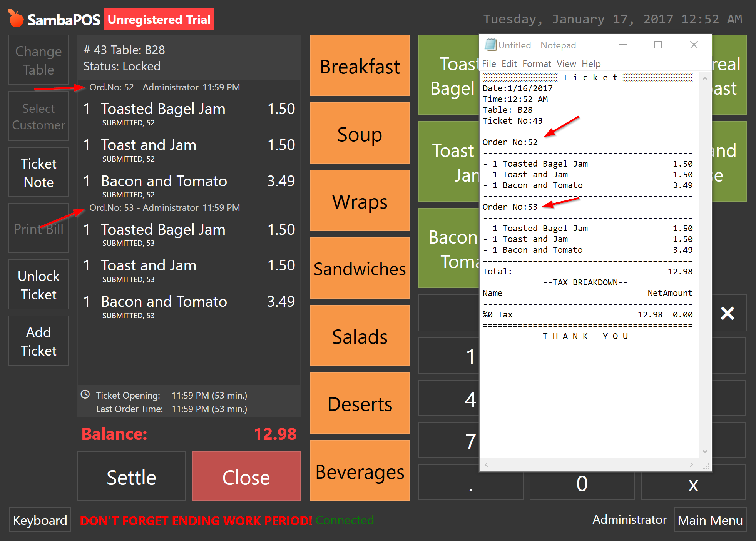Image resolution: width=756 pixels, height=541 pixels.
Task: Maximize the Notepad window
Action: (658, 45)
